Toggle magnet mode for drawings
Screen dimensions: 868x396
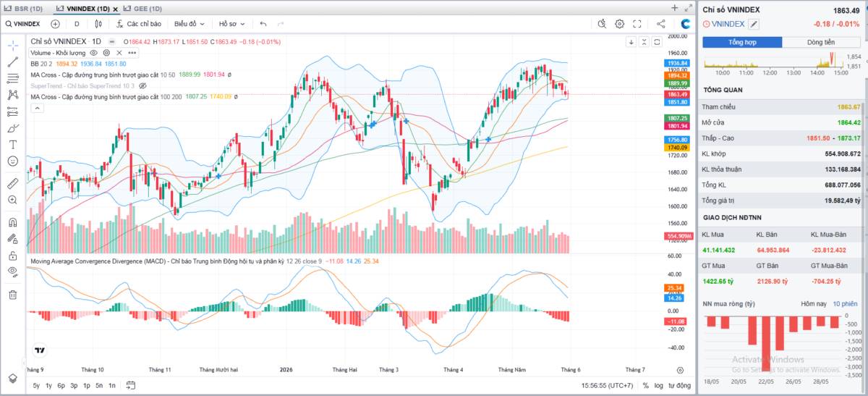click(12, 222)
